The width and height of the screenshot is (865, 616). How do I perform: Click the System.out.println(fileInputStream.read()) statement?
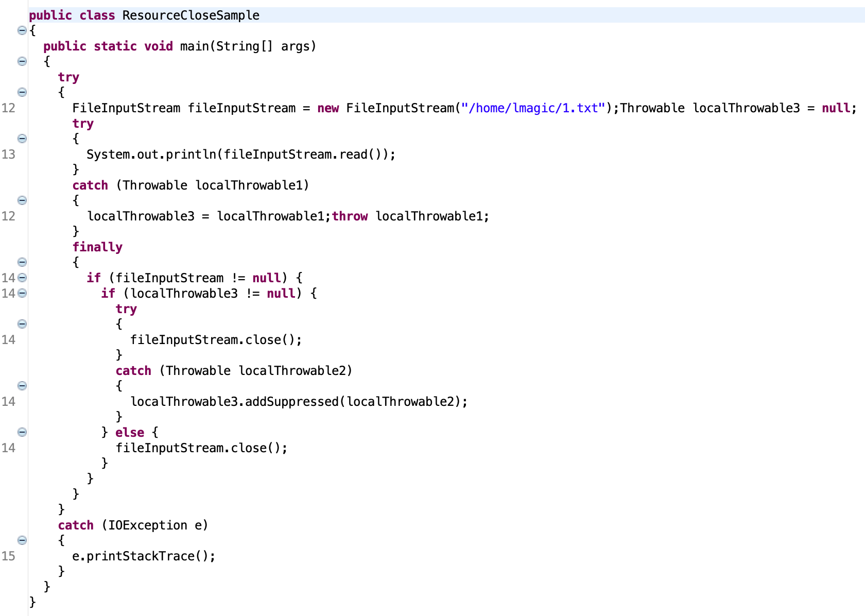click(241, 155)
